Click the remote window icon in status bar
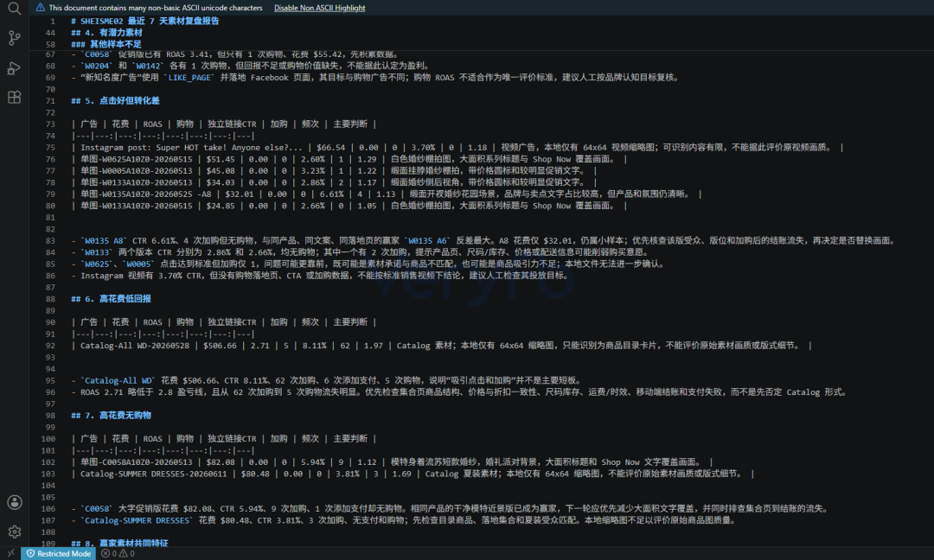The height and width of the screenshot is (560, 934). pyautogui.click(x=10, y=553)
